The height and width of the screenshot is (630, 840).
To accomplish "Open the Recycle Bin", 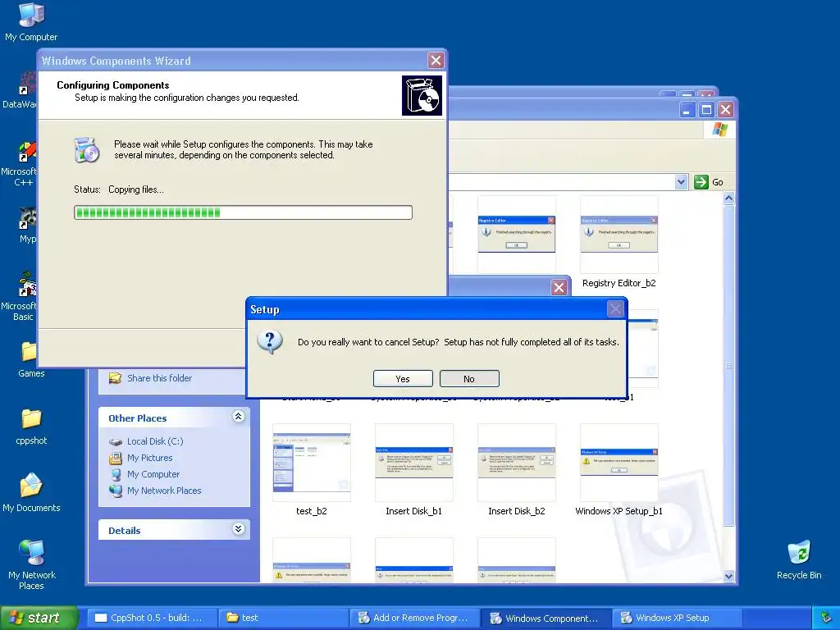I will coord(799,560).
